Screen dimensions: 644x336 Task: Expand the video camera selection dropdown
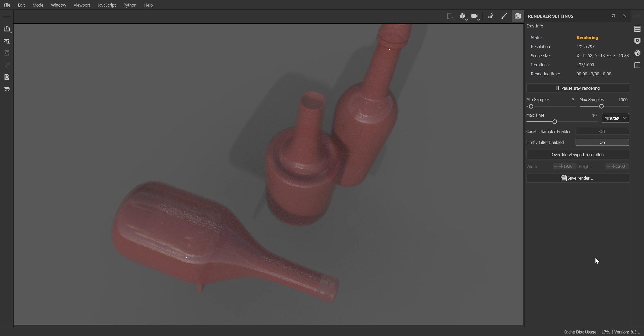[475, 16]
